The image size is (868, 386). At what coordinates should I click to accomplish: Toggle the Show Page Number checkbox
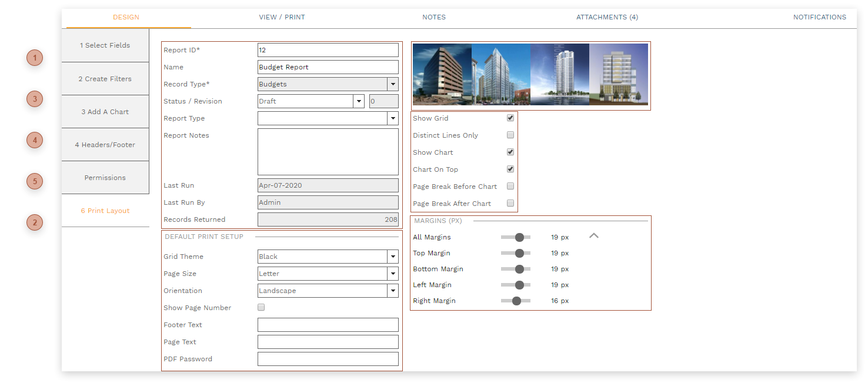[x=261, y=308]
